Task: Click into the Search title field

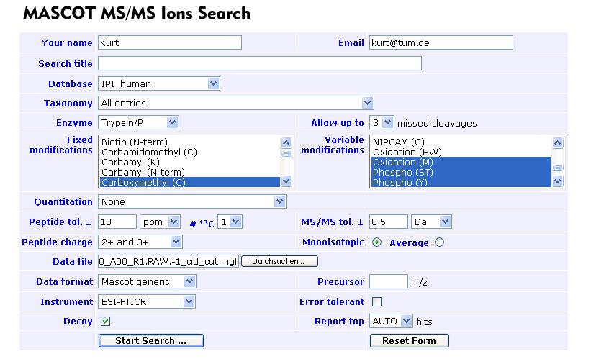Action: pos(260,63)
